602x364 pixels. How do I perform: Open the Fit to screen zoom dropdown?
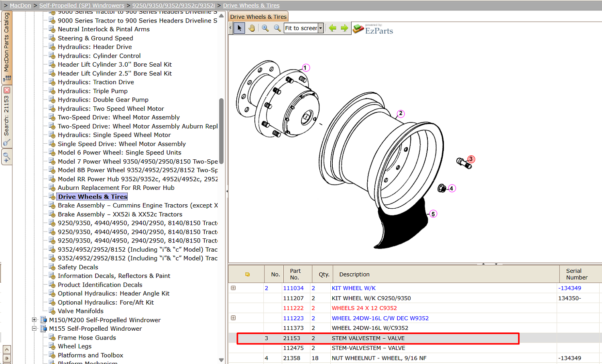321,28
